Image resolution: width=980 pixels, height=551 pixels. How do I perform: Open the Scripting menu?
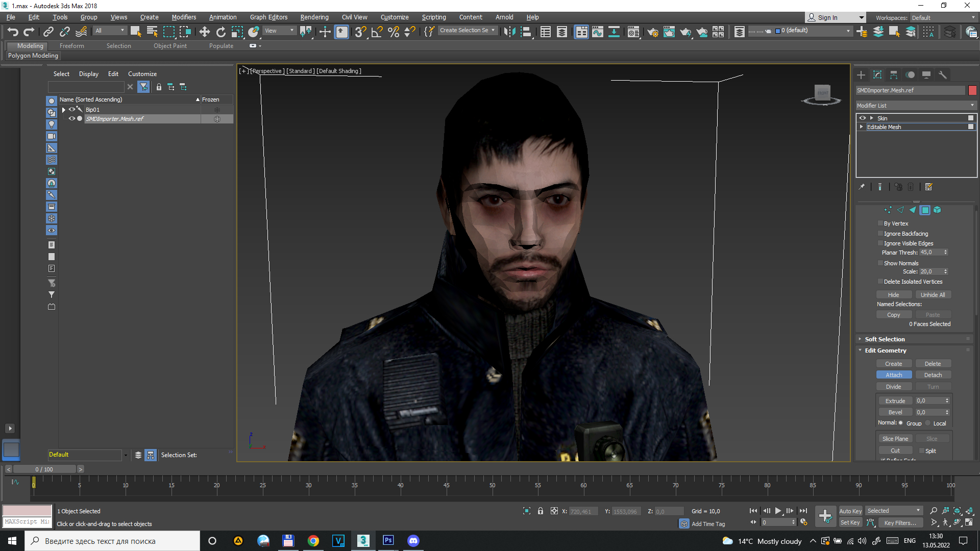(434, 17)
